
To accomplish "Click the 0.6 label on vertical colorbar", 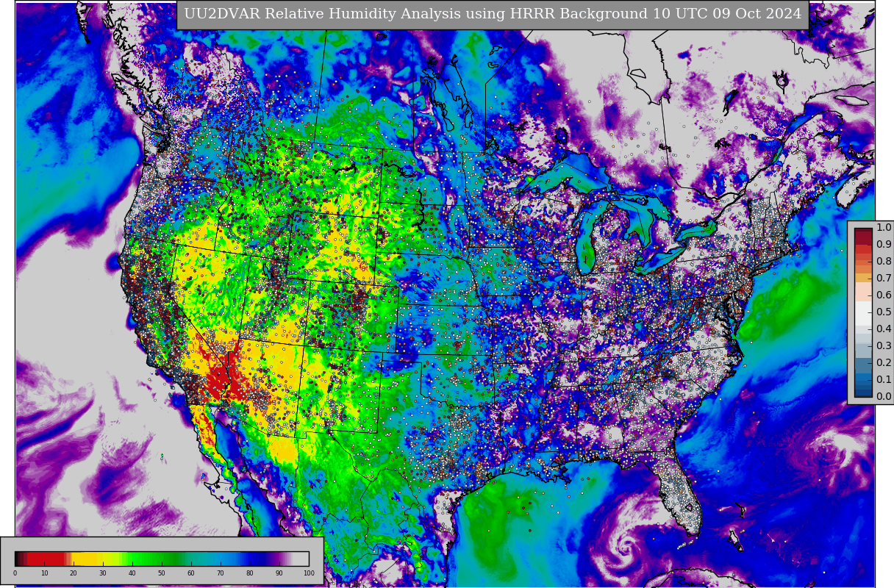I will (884, 295).
